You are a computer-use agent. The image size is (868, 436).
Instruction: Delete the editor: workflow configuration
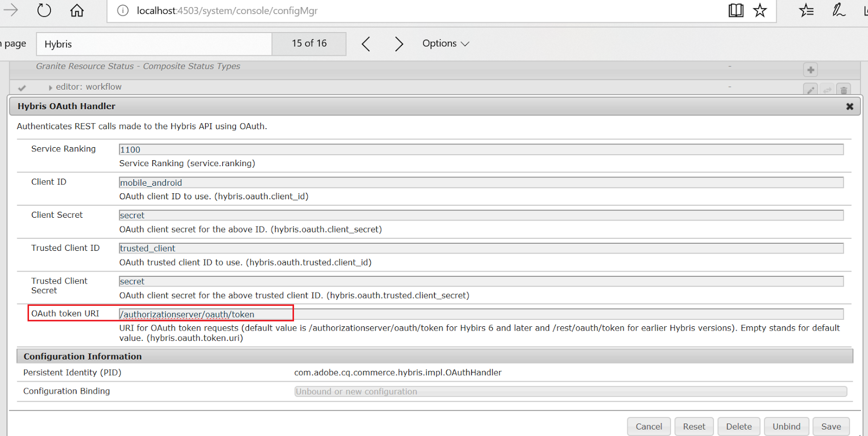pos(844,90)
